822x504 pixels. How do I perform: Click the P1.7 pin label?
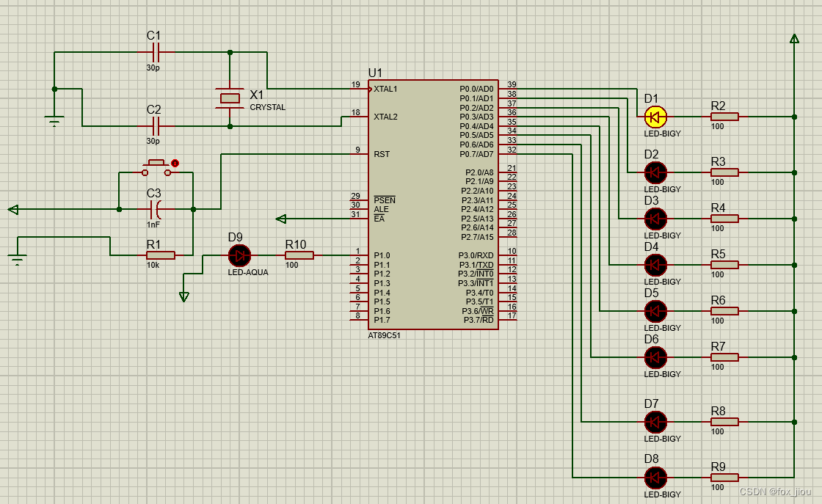382,320
